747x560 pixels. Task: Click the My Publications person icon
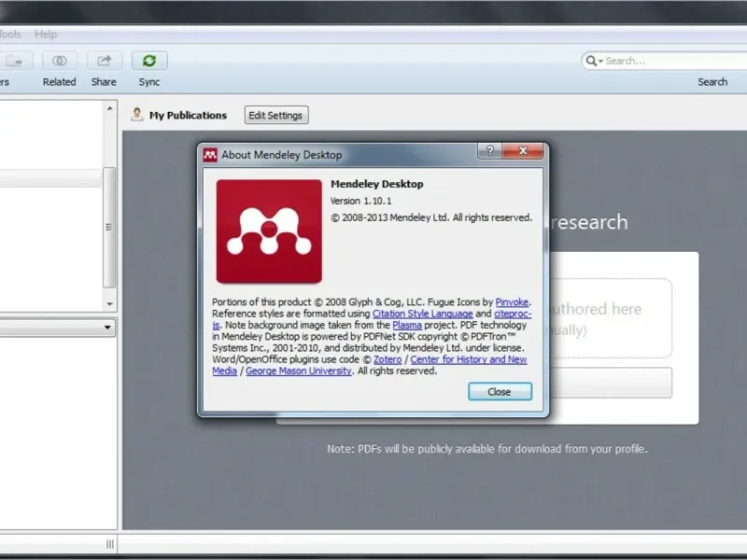137,114
